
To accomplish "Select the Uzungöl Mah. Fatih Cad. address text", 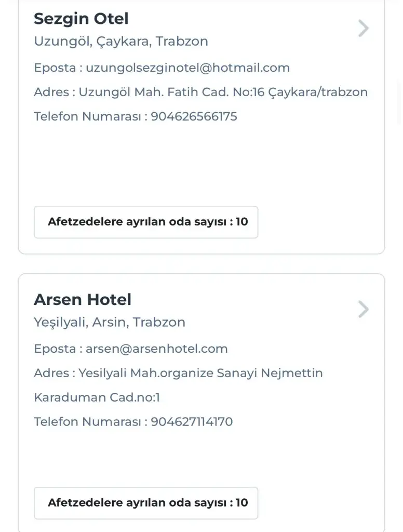I will (x=222, y=92).
